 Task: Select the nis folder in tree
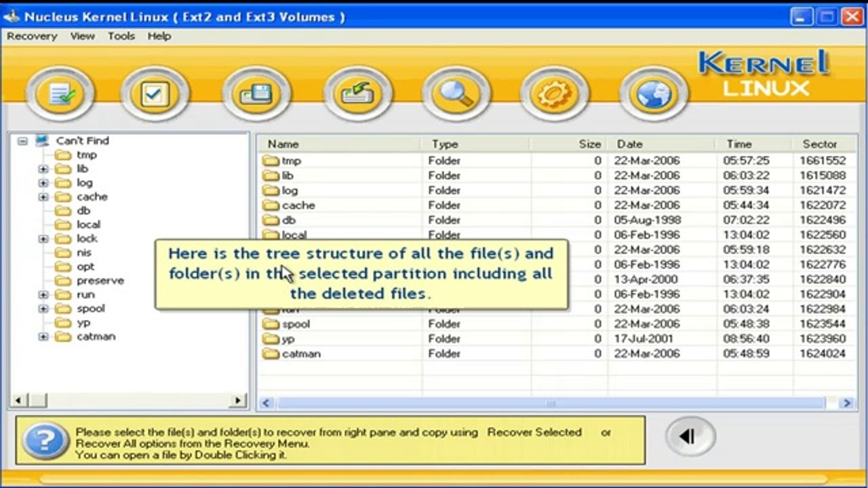point(83,252)
